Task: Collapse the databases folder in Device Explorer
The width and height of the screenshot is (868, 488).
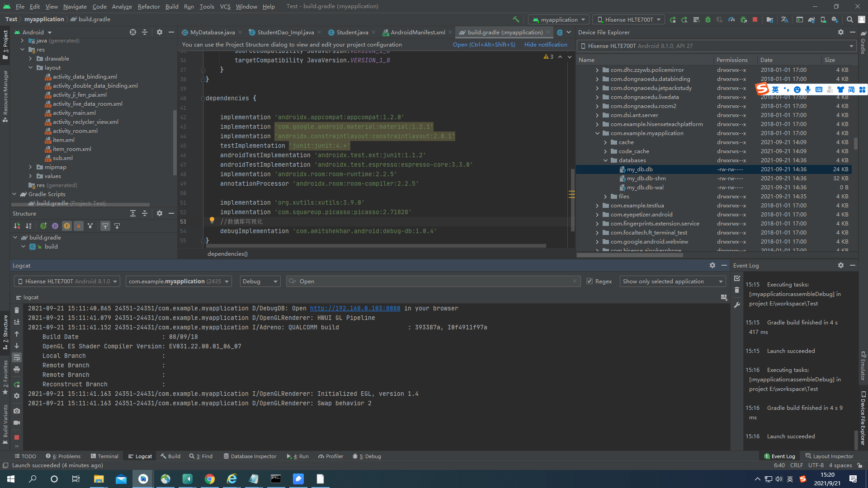Action: point(605,160)
